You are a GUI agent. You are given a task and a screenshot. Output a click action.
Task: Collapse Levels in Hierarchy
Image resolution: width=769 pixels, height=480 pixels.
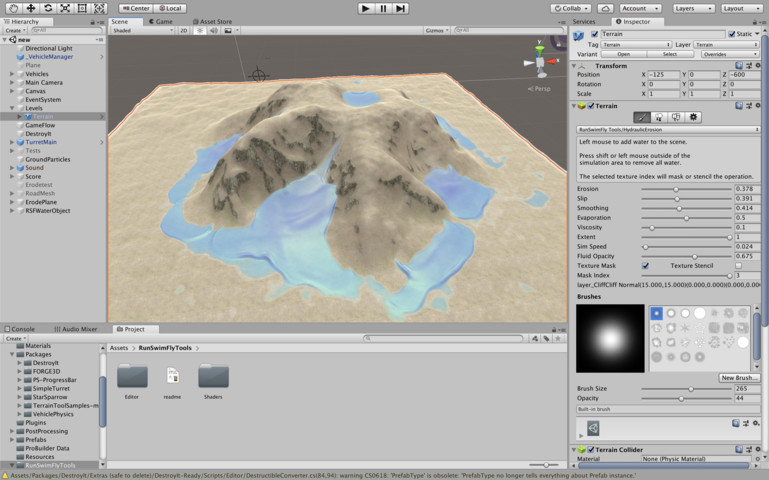(x=12, y=108)
